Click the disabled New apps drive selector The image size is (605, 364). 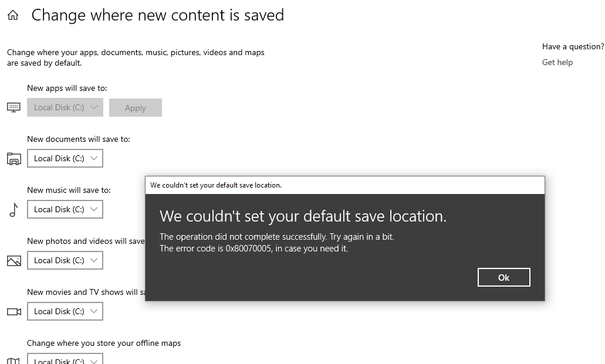pos(65,107)
